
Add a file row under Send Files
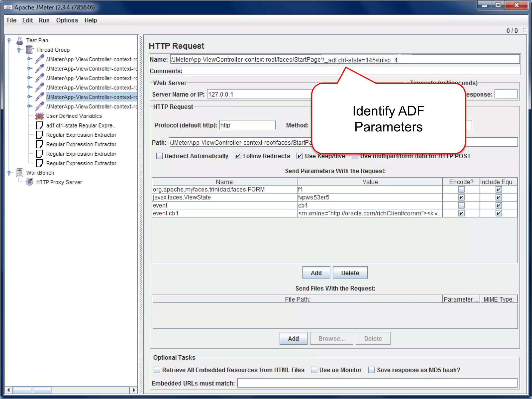[293, 338]
